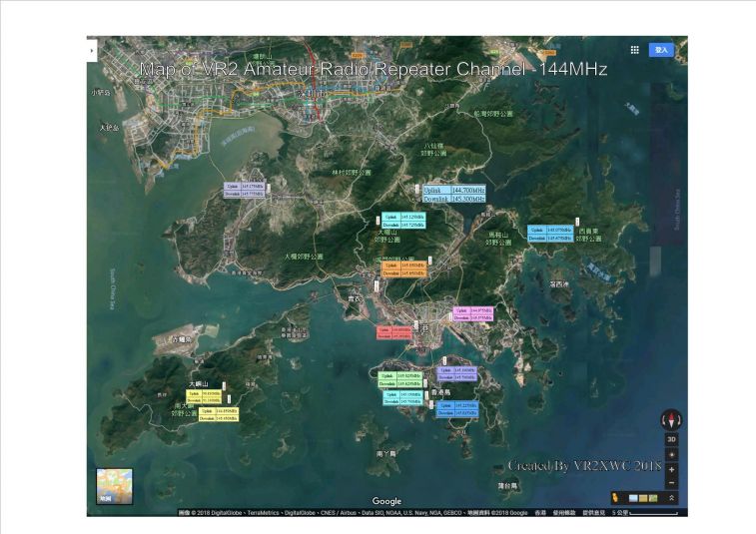Click the compass north reset icon
The height and width of the screenshot is (534, 756).
pyautogui.click(x=671, y=420)
